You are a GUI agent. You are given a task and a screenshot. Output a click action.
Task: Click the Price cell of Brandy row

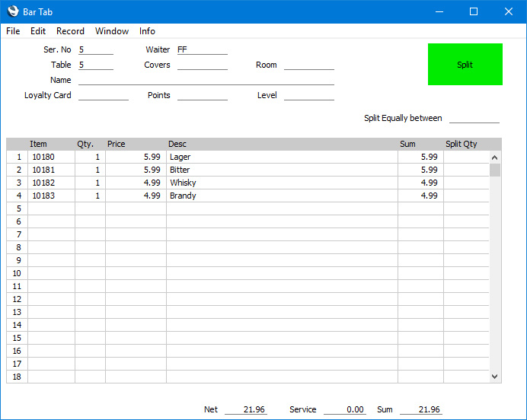click(x=136, y=196)
